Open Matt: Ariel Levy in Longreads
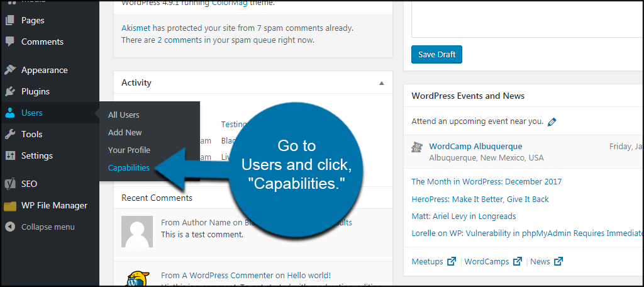 pos(464,216)
